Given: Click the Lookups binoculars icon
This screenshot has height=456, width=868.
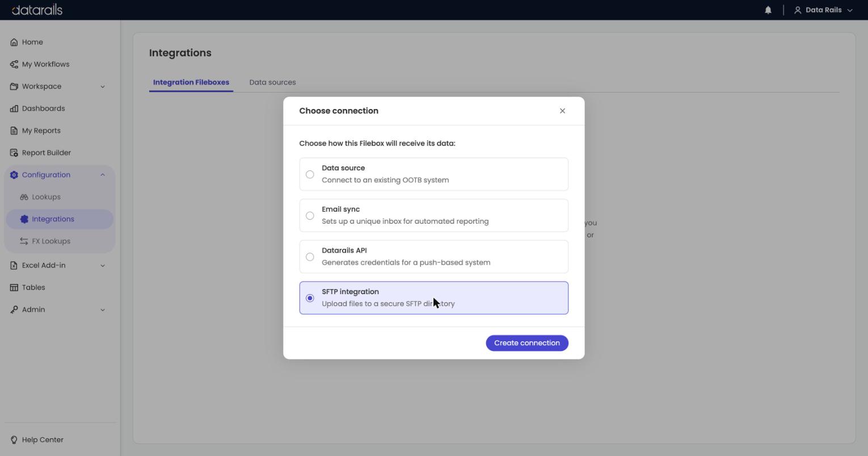Looking at the screenshot, I should point(24,197).
